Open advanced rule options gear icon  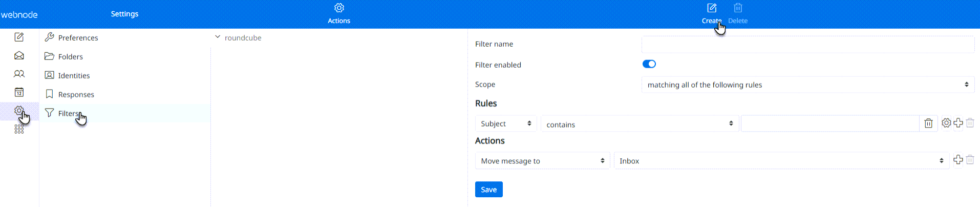pyautogui.click(x=946, y=123)
